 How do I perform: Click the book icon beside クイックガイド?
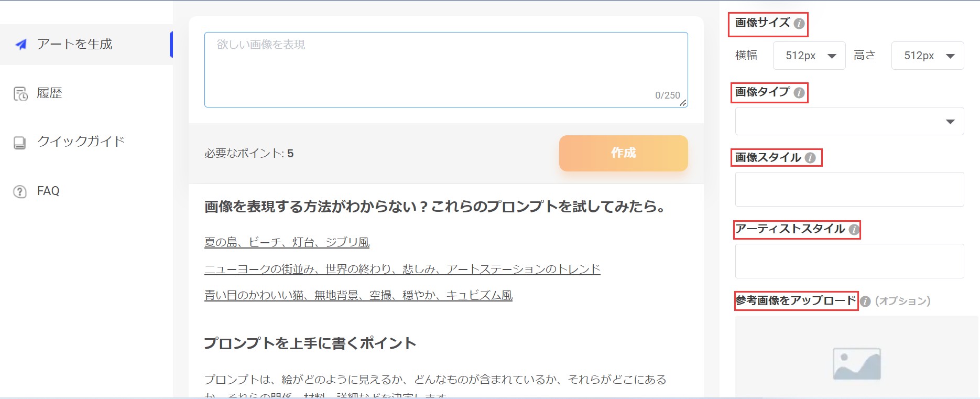pos(20,143)
